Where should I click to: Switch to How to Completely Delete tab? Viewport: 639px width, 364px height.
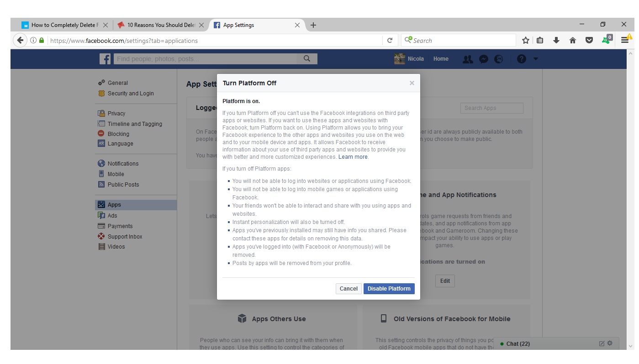[65, 25]
